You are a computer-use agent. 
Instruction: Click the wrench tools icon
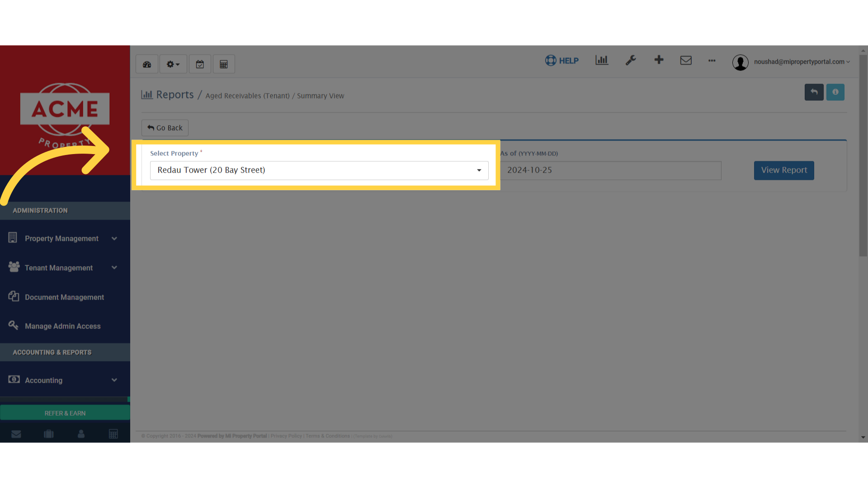pos(631,60)
